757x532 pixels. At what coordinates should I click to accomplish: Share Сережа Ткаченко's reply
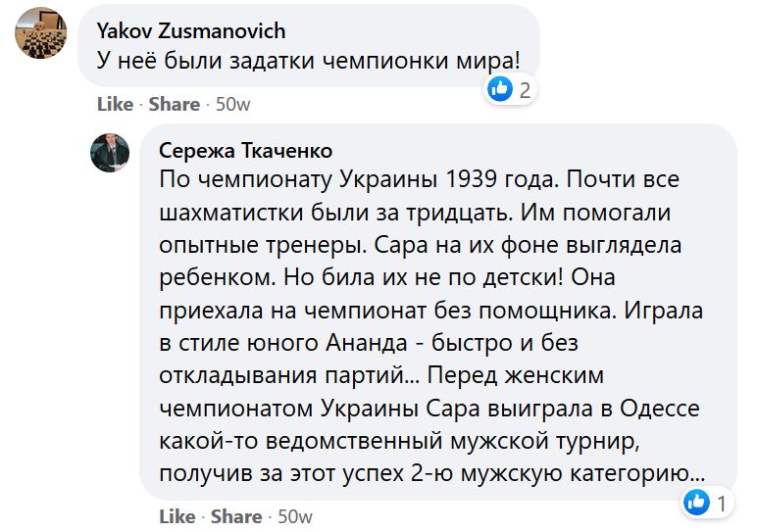(x=236, y=515)
